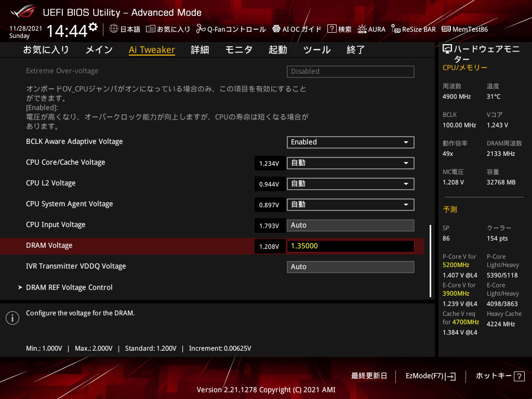532x399 pixels.
Task: Open CPU L2 Voltage dropdown
Action: 351,184
